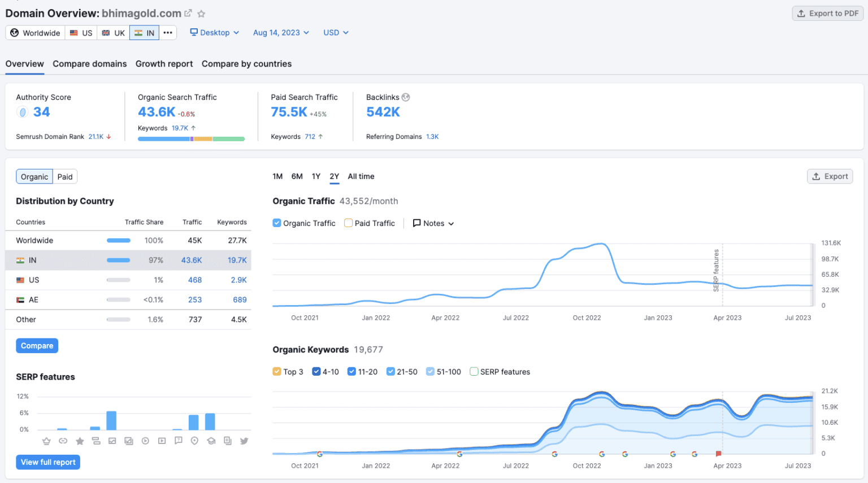Click the Desktop monitor icon
868x483 pixels.
194,32
